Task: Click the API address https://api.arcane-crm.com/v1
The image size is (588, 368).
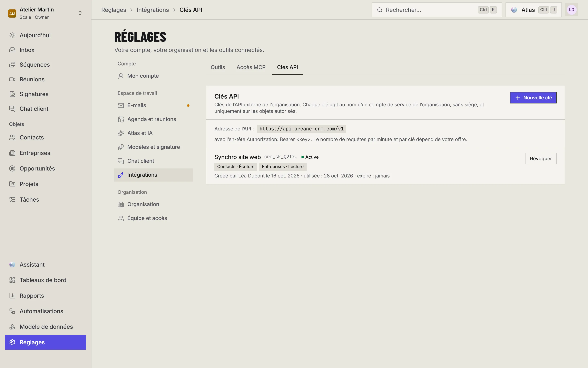Action: click(302, 129)
